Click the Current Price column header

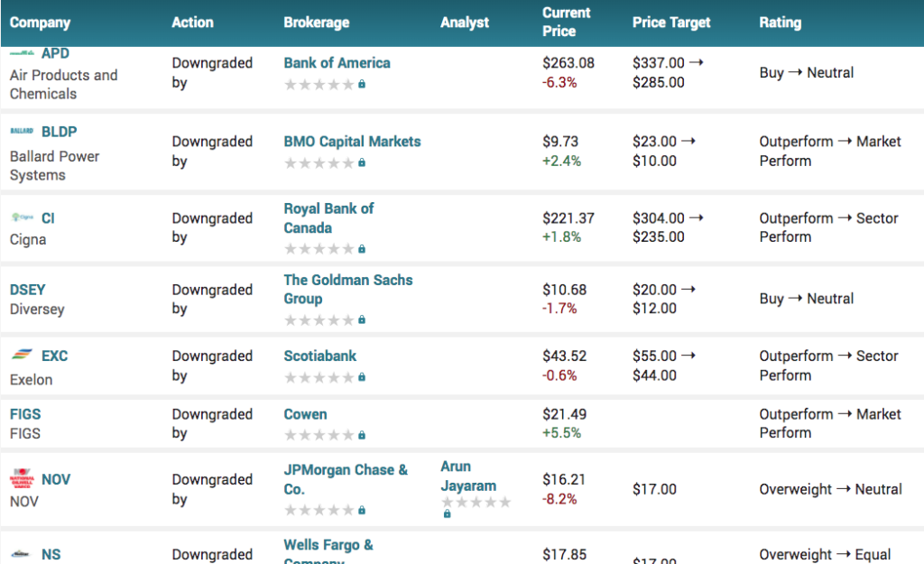tap(566, 23)
